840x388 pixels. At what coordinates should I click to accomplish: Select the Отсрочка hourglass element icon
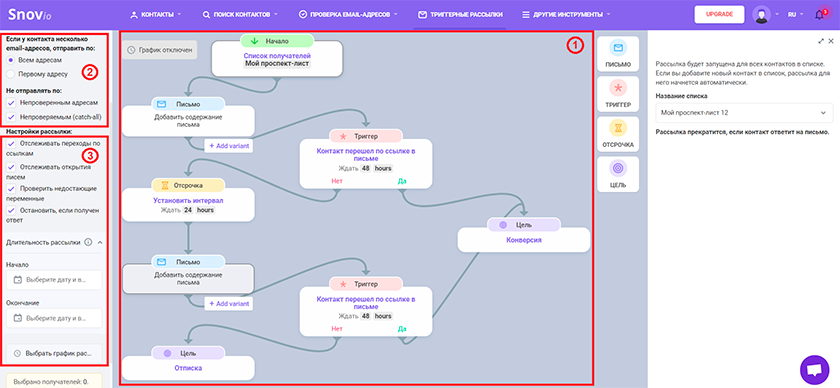[x=618, y=129]
